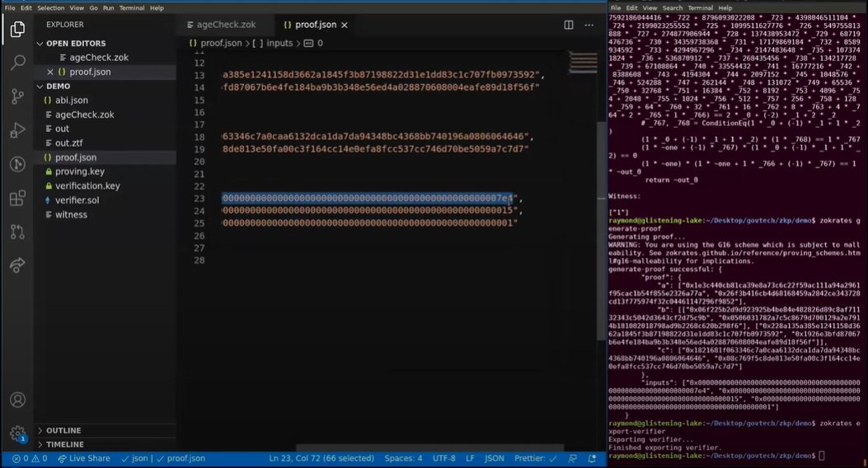Image resolution: width=868 pixels, height=468 pixels.
Task: Select ageCheck.zok in Open Editors list
Action: (x=106, y=58)
